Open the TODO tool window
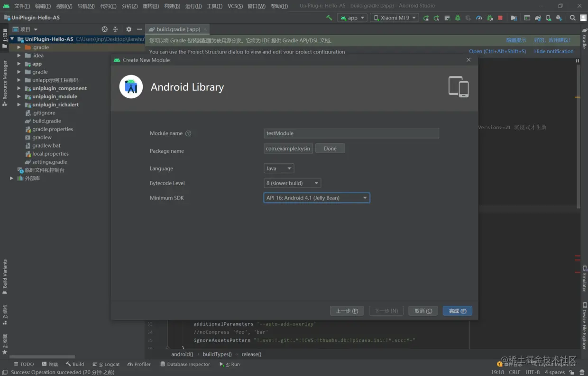This screenshot has height=376, width=588. coord(24,364)
